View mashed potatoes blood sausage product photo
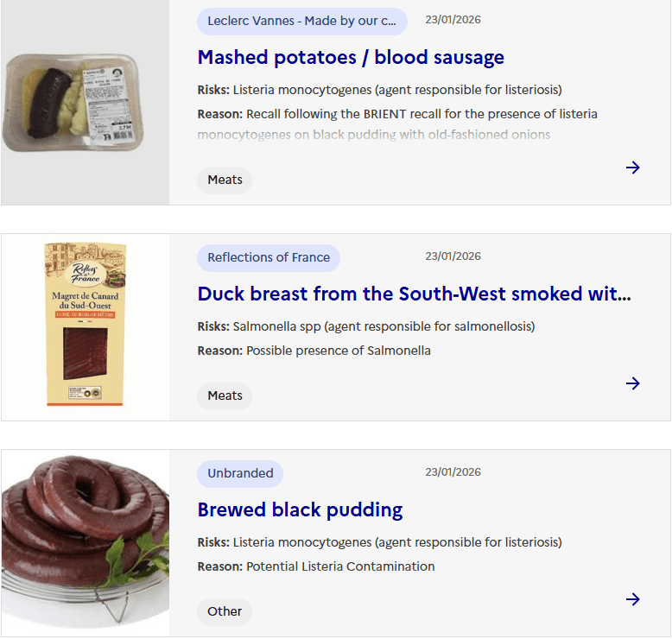The width and height of the screenshot is (672, 639). 84,103
